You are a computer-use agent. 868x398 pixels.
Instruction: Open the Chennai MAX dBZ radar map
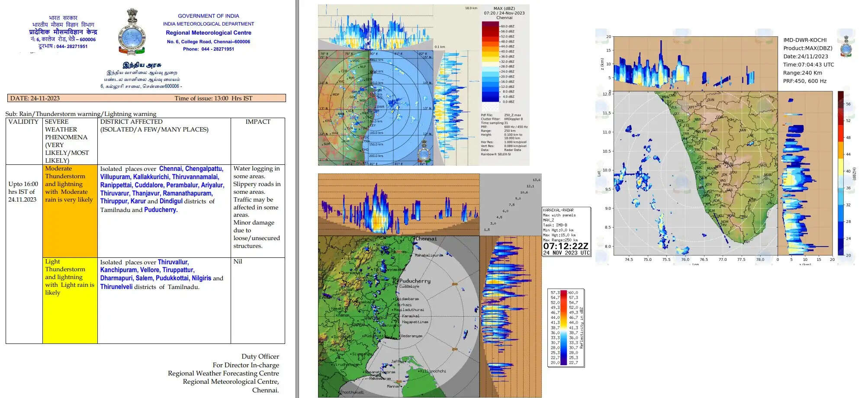coord(376,108)
